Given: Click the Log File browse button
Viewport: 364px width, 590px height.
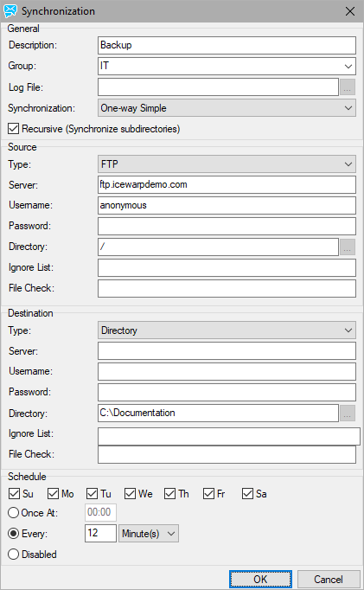Looking at the screenshot, I should click(x=347, y=87).
